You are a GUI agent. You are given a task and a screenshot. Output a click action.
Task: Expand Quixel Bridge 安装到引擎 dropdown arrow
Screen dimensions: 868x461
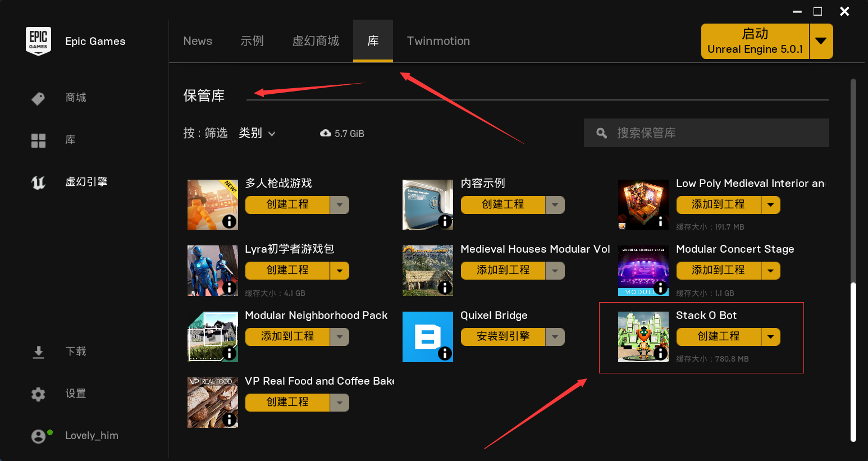point(555,337)
